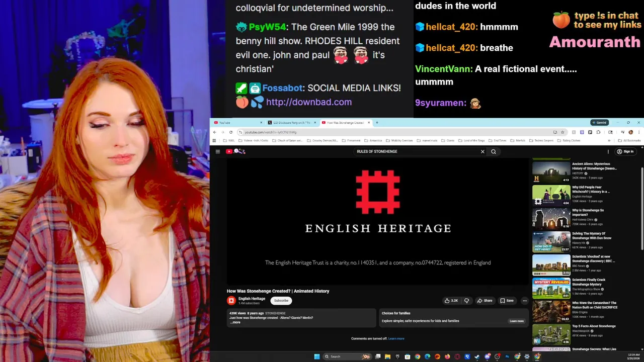Open the taskbar clock and date
Viewport: 644px width, 362px height.
tap(633, 356)
